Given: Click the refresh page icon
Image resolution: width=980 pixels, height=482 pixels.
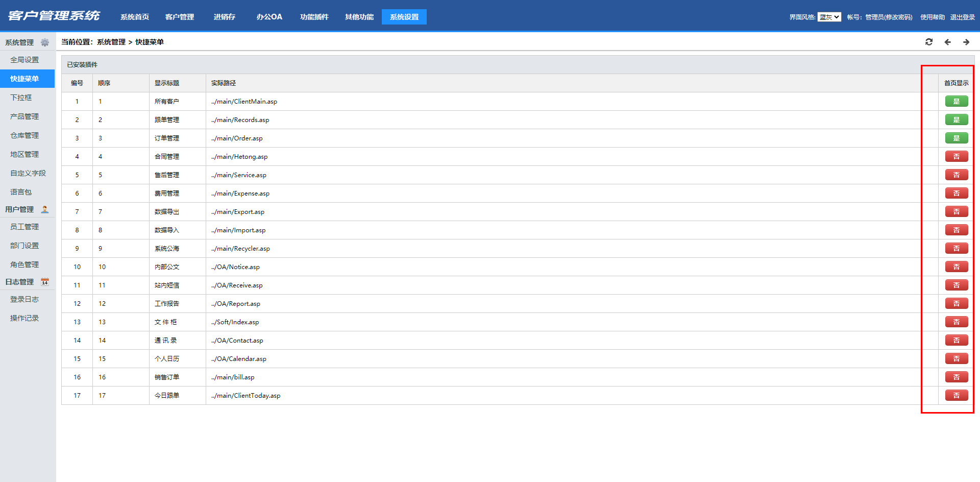Looking at the screenshot, I should click(x=929, y=42).
